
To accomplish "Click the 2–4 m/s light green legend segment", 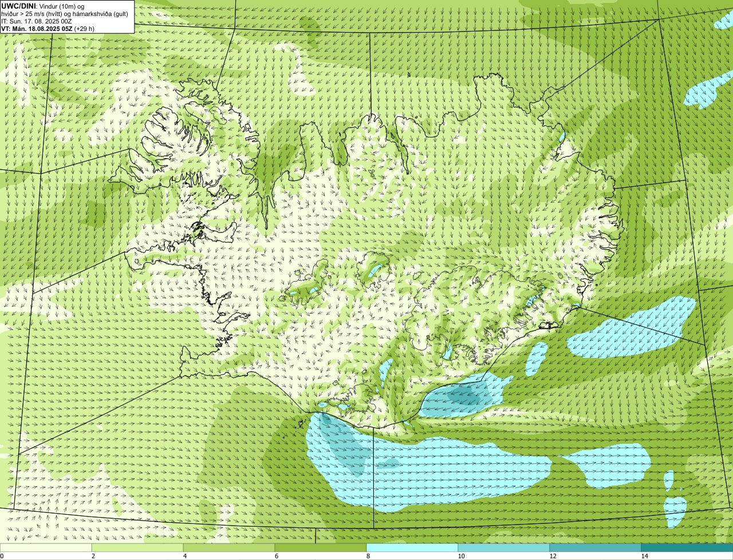I will point(137,547).
